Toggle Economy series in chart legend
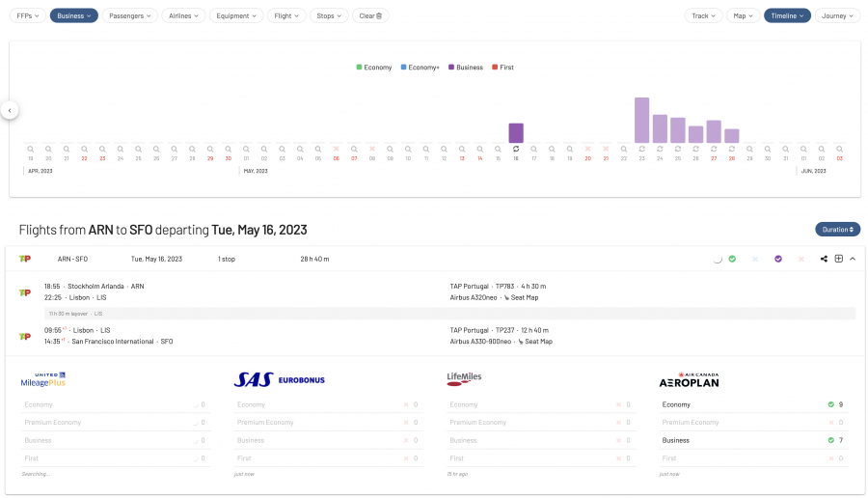The image size is (868, 498). (x=373, y=68)
